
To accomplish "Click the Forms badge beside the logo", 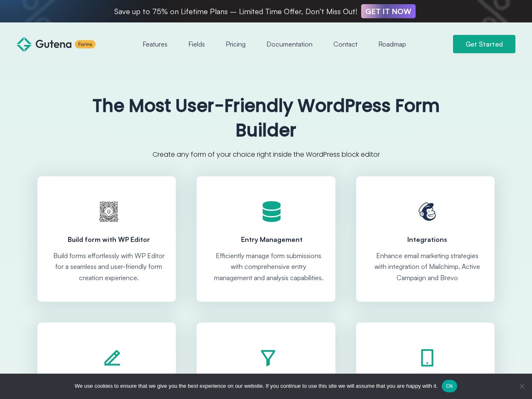I will [85, 44].
